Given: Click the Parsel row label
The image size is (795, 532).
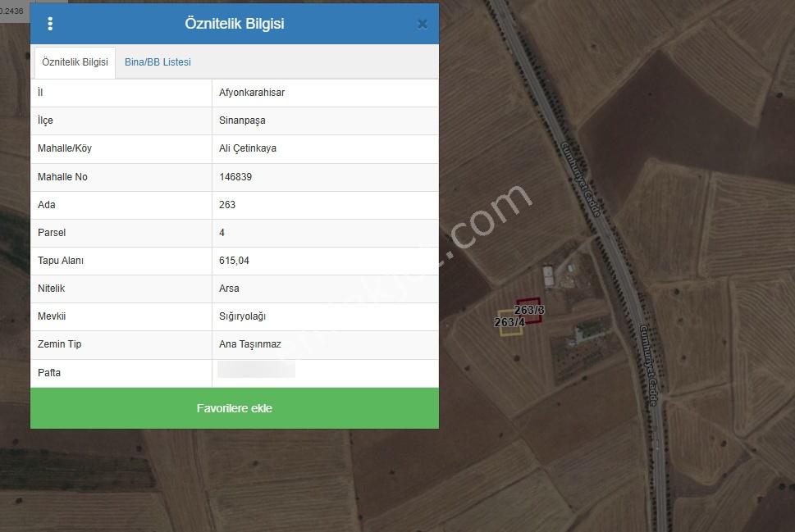Looking at the screenshot, I should [x=52, y=233].
